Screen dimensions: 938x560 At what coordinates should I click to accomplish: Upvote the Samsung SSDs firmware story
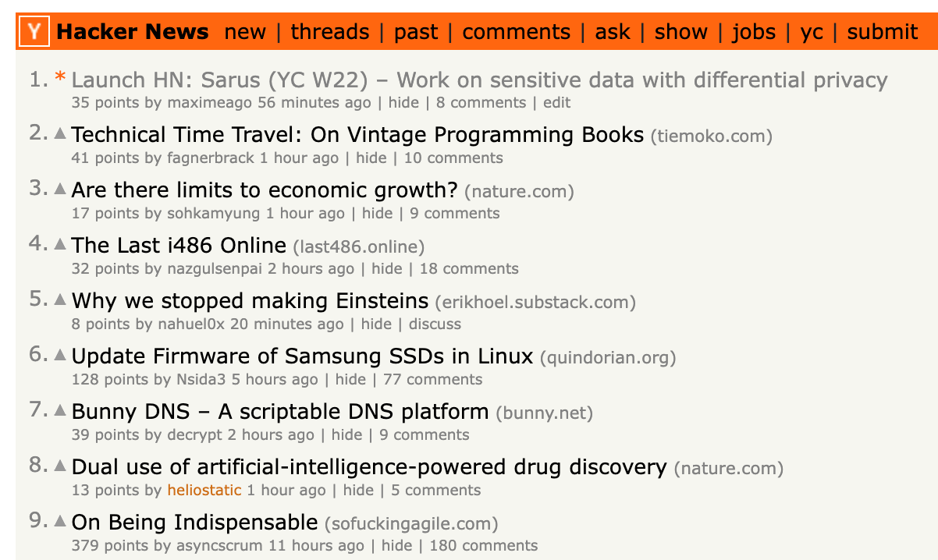tap(60, 355)
